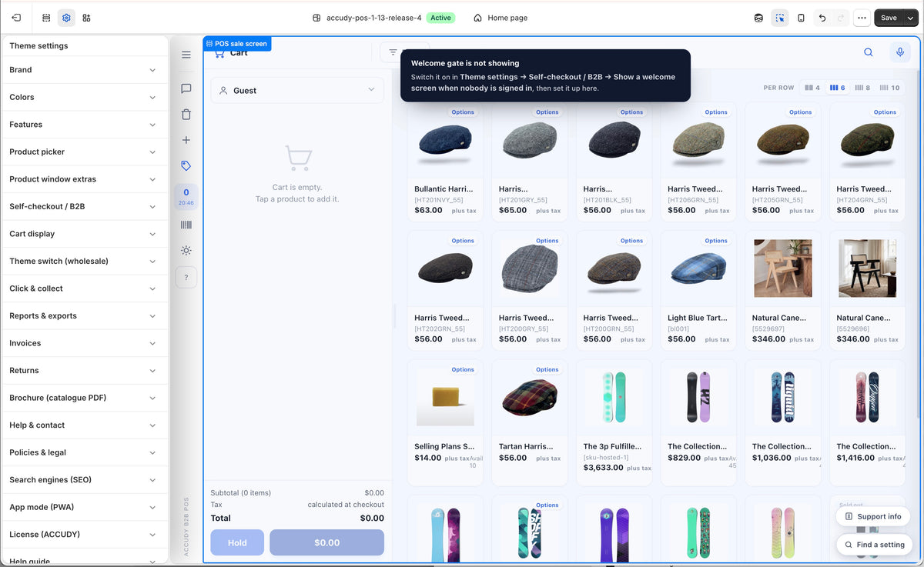
Task: Expand the Product picker section
Action: pos(83,152)
